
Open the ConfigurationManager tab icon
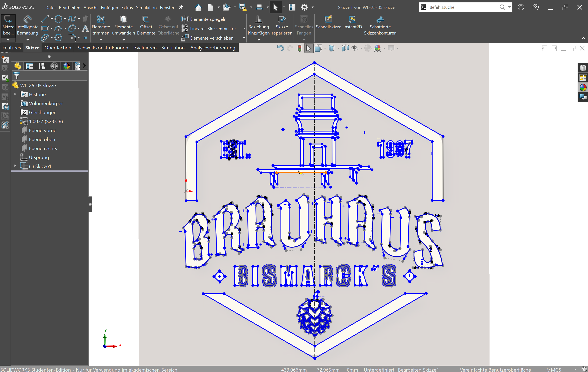click(x=42, y=66)
